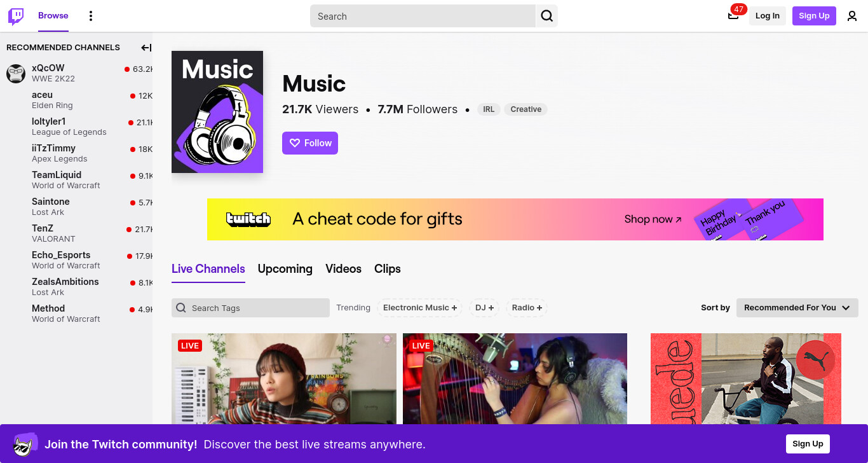This screenshot has width=868, height=463.
Task: Click the Search Tags input field
Action: tap(250, 308)
